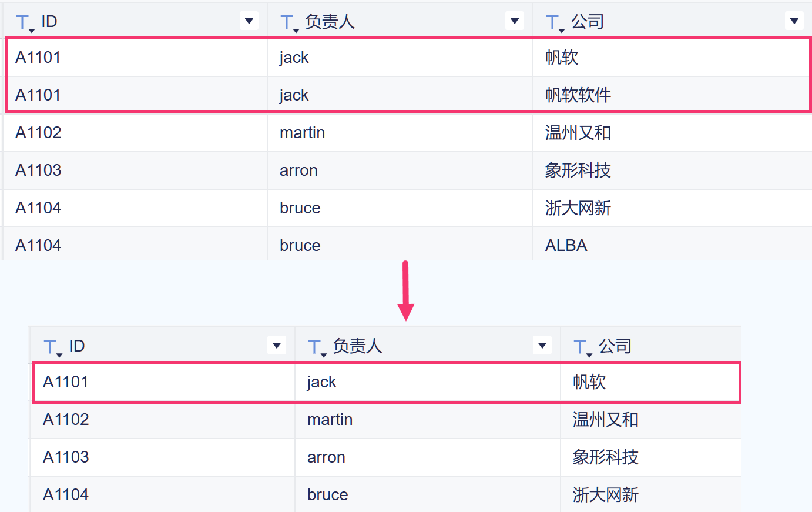
Task: Click 浙大网新 cell in upper table
Action: [x=578, y=208]
